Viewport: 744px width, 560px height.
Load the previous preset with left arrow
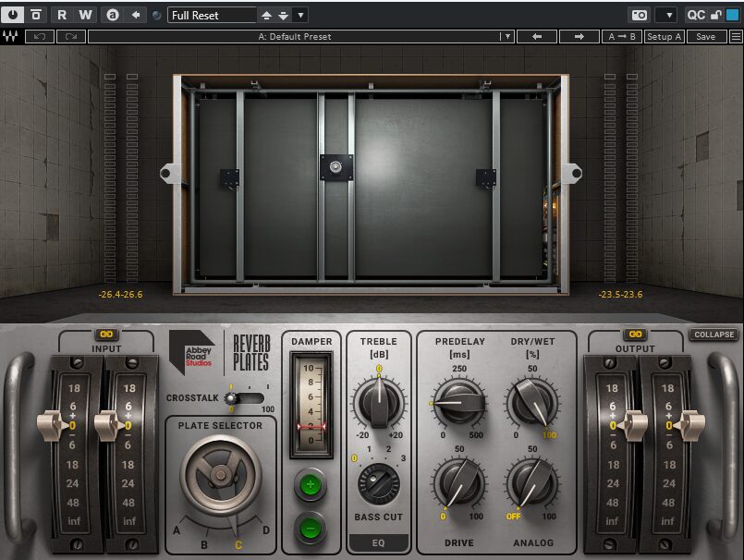click(x=537, y=37)
